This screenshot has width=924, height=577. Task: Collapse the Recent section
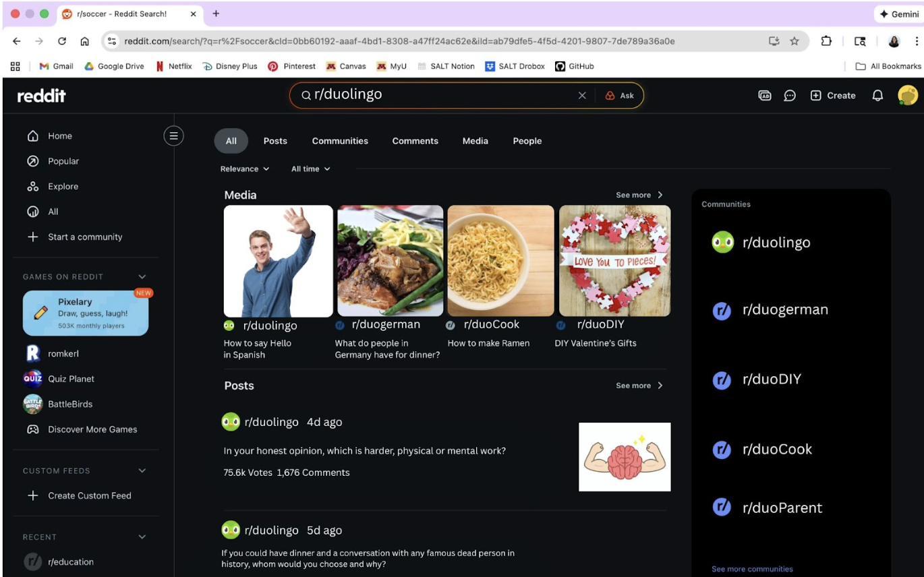tap(142, 537)
